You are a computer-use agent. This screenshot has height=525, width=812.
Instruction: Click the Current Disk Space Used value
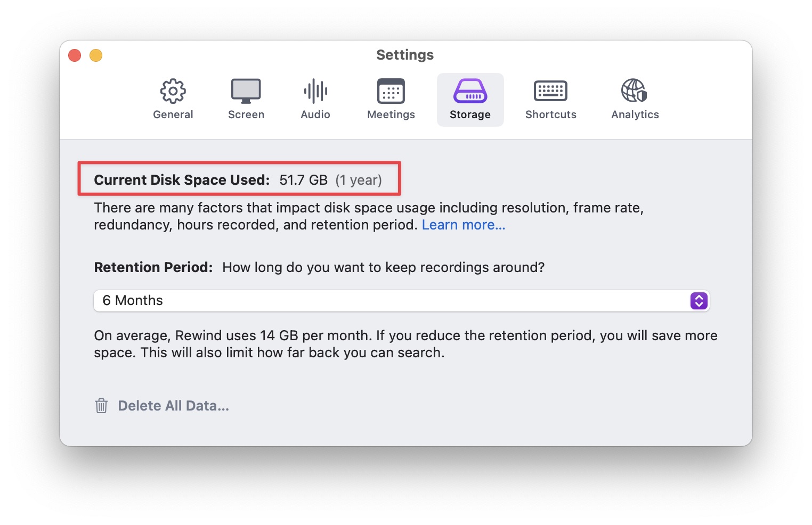(x=304, y=180)
